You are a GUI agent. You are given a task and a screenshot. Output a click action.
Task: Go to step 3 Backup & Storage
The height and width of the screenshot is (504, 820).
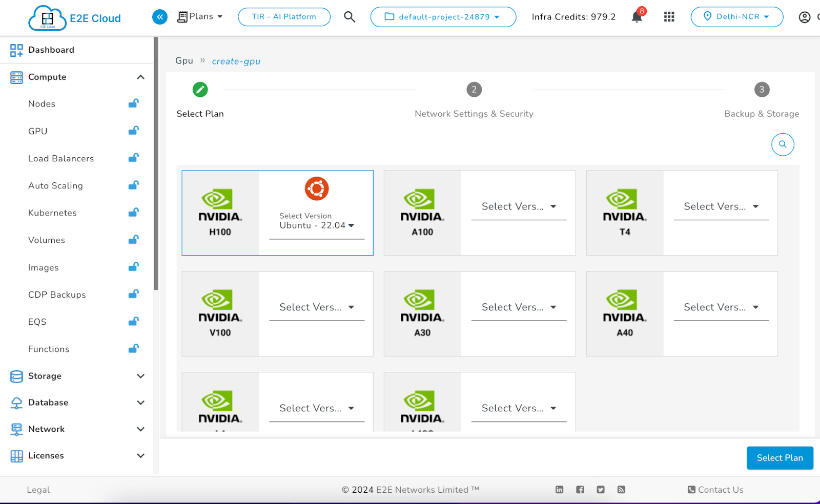[762, 90]
